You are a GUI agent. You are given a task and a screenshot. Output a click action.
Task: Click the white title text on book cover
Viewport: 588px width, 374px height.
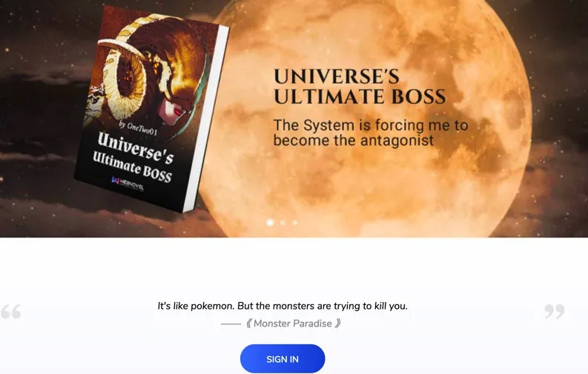pyautogui.click(x=134, y=157)
